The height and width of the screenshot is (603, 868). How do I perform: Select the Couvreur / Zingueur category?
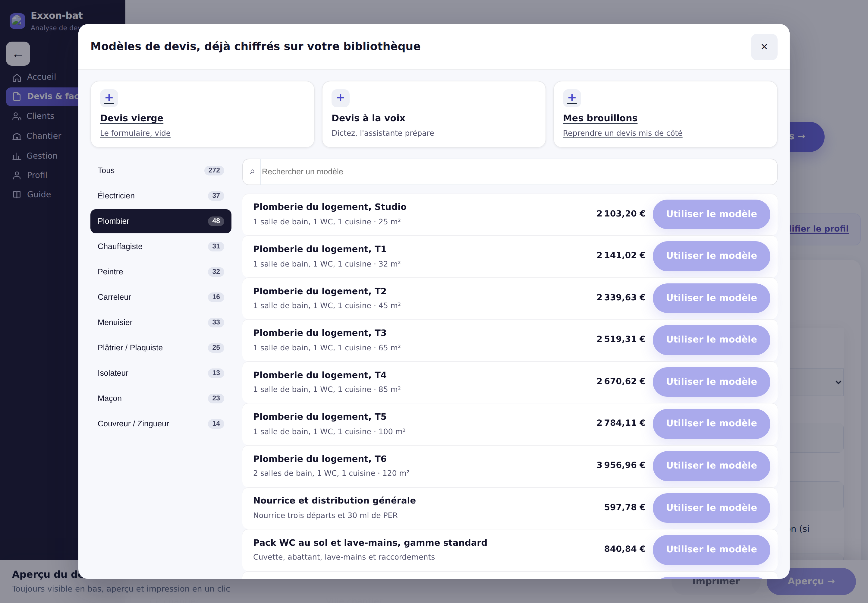161,424
